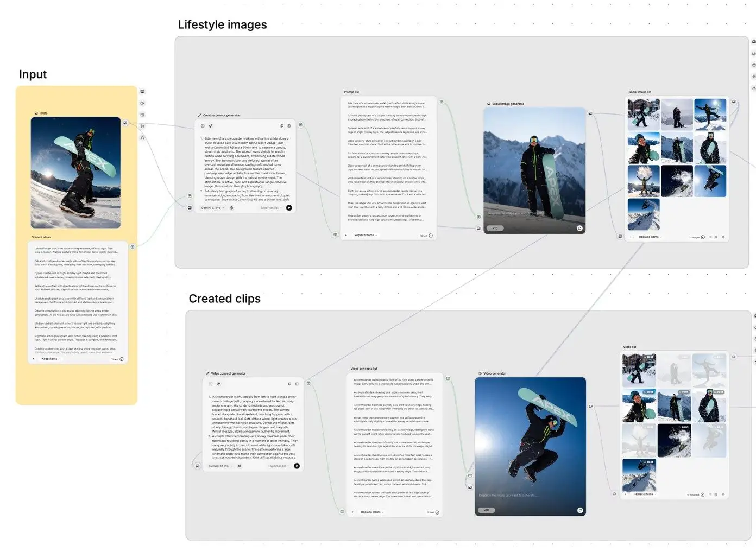The image size is (756, 558).
Task: Open Replace items dropdown in Video list
Action: pos(645,494)
